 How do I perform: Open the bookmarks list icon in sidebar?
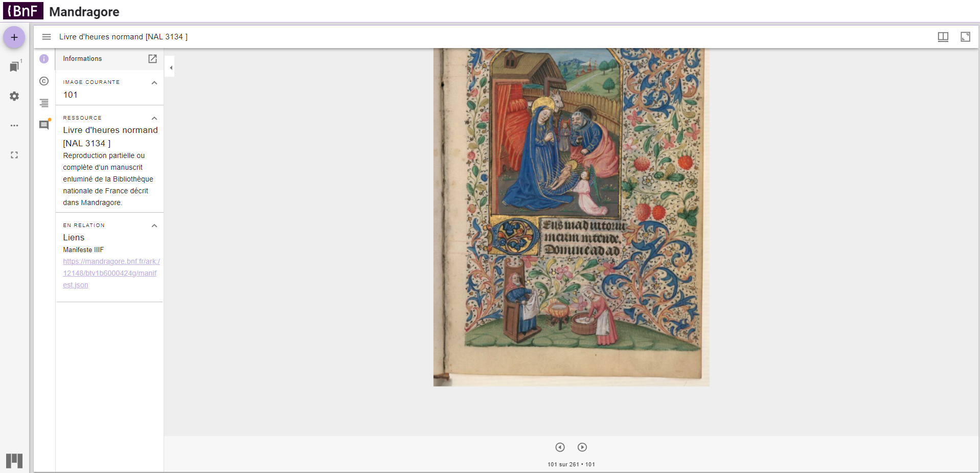[x=14, y=66]
